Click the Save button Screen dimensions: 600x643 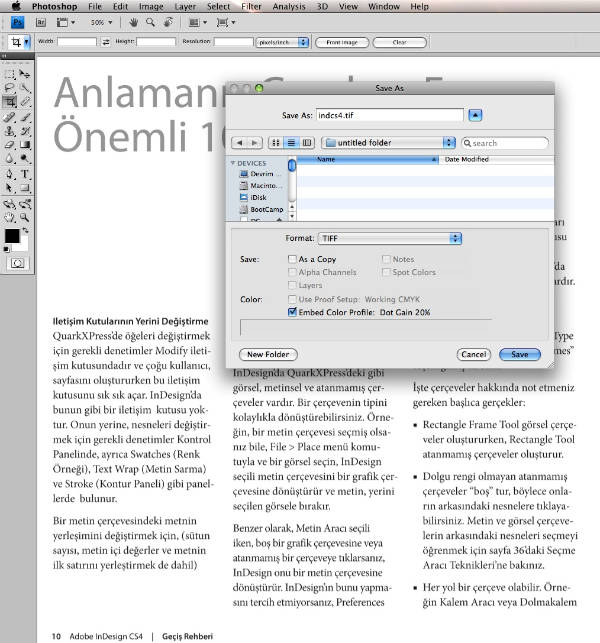520,354
